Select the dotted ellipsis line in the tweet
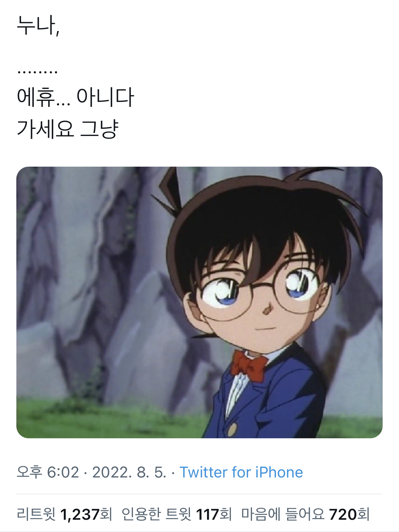399x532 pixels. pos(37,72)
